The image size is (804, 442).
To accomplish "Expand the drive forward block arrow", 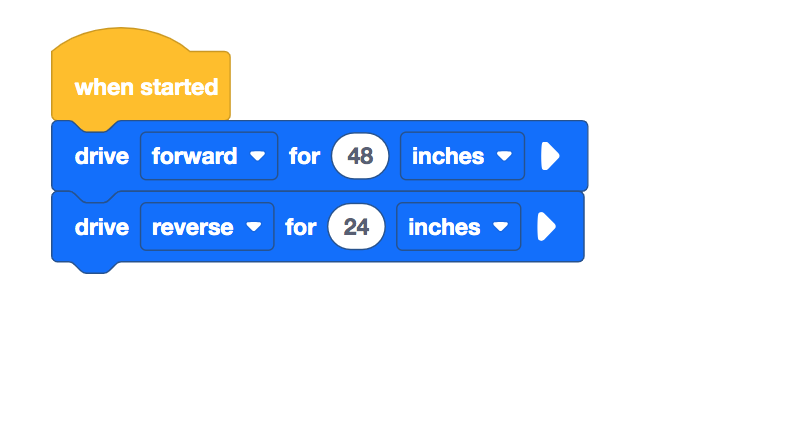I will point(549,156).
